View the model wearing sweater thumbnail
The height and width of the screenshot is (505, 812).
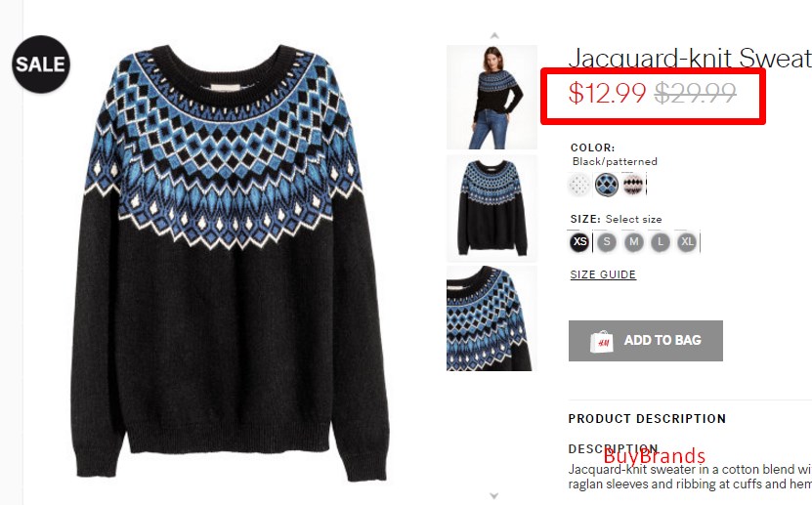tap(491, 98)
